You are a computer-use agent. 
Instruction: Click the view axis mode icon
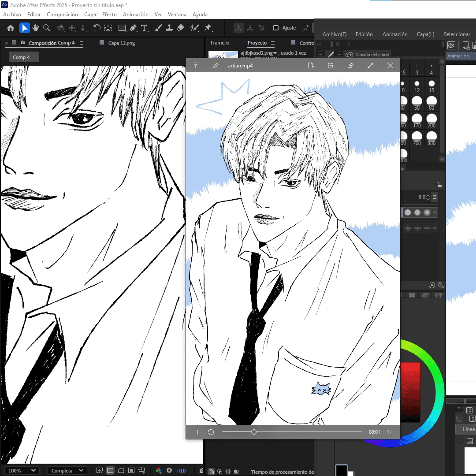pos(262,28)
